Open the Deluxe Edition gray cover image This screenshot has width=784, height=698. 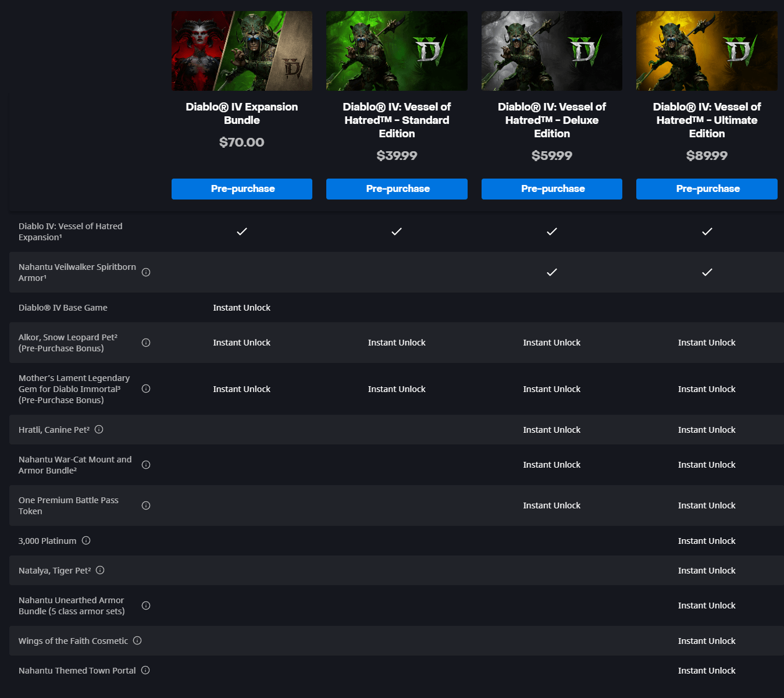pos(552,51)
